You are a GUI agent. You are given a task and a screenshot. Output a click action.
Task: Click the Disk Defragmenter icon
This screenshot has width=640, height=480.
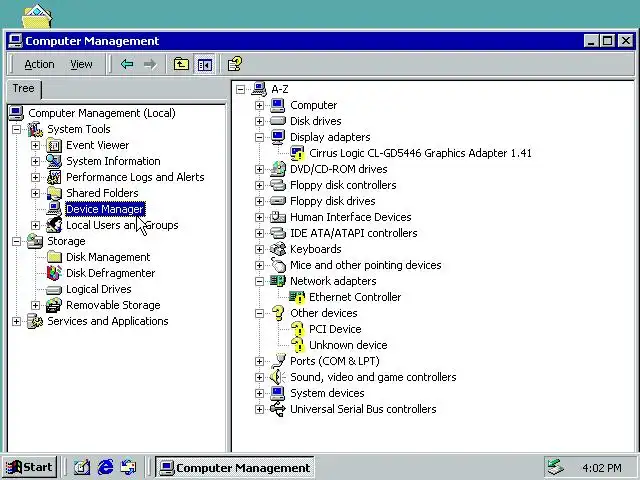tap(54, 273)
